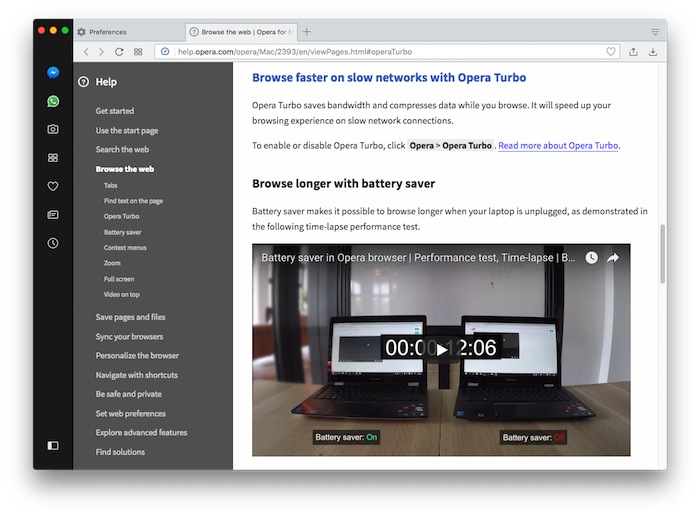The width and height of the screenshot is (700, 517).
Task: Open Personalize the browser section
Action: point(137,356)
